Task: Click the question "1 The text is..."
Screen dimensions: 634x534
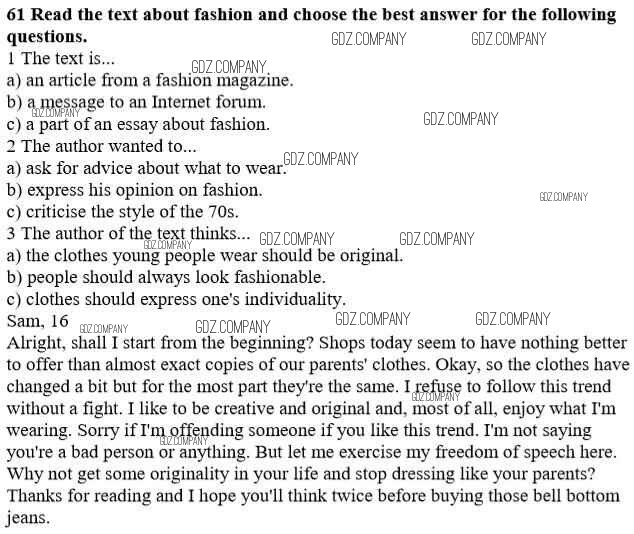Action: click(x=61, y=59)
